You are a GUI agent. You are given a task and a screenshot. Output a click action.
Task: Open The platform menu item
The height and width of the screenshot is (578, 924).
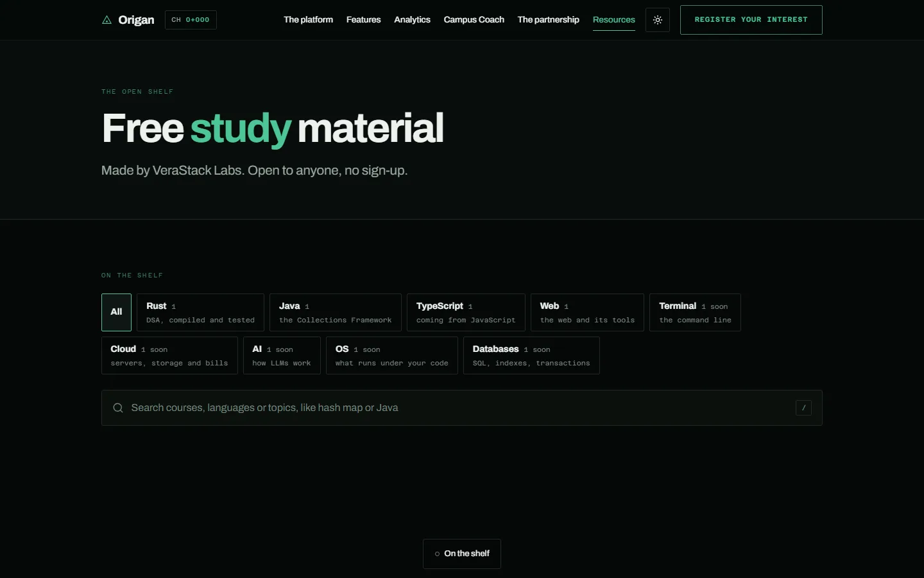(309, 20)
